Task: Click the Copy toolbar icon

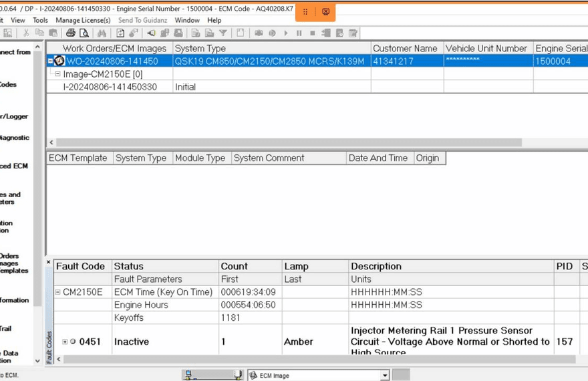Action: (x=39, y=33)
